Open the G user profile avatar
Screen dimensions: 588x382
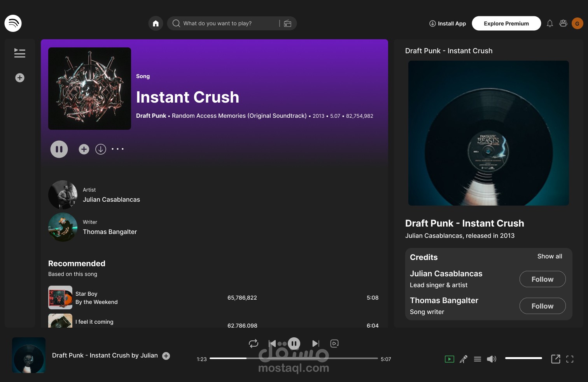click(x=577, y=23)
